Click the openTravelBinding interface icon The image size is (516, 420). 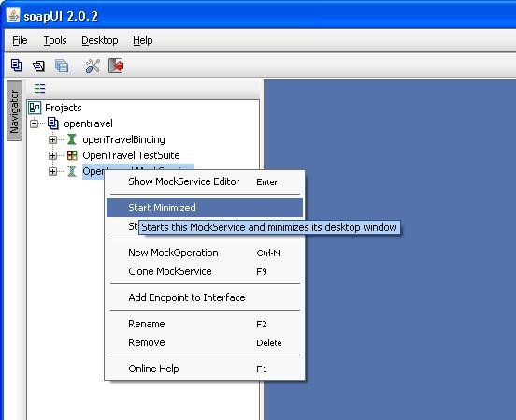(x=71, y=139)
